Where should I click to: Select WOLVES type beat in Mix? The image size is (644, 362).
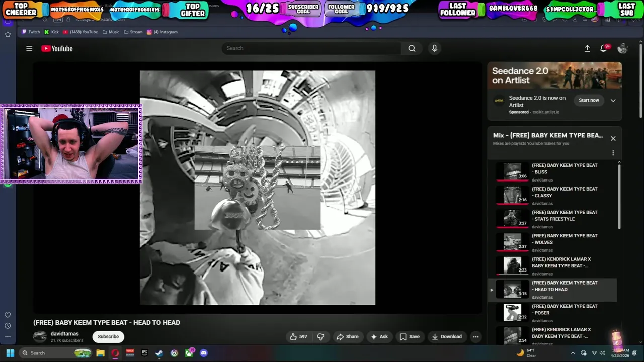coord(553,242)
